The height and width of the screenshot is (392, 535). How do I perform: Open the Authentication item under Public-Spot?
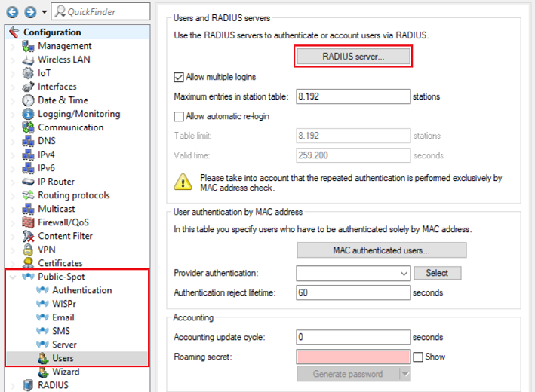click(81, 290)
